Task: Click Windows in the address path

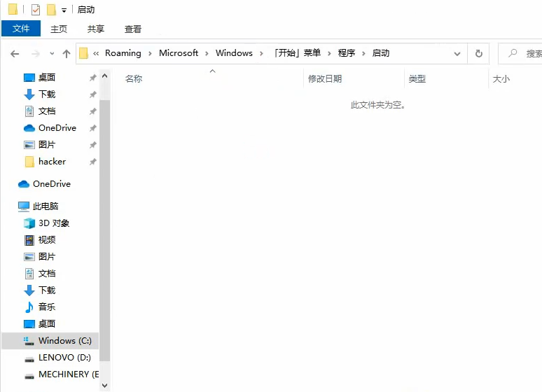Action: click(234, 53)
